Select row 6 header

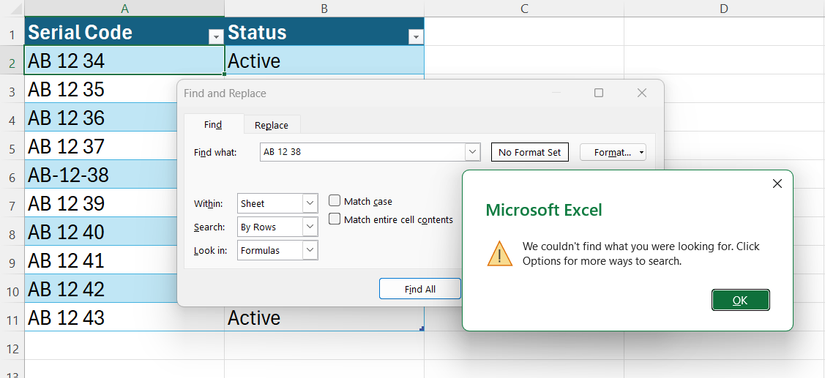[12, 175]
